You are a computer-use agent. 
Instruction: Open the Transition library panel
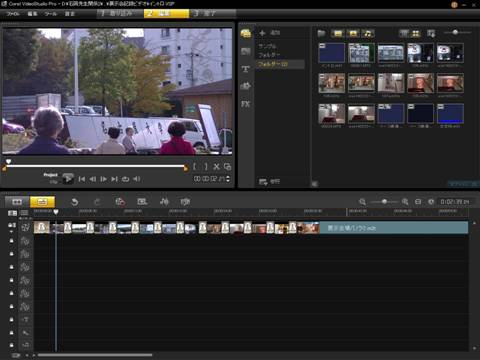tap(246, 51)
